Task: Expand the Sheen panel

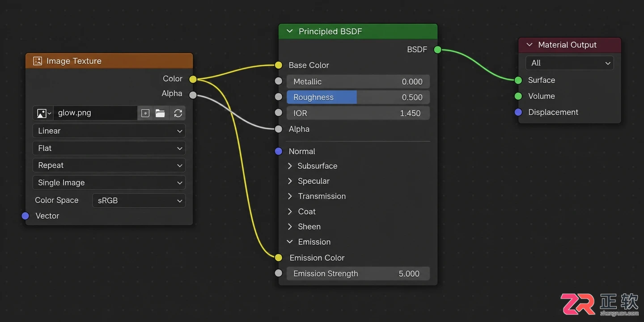Action: [289, 227]
